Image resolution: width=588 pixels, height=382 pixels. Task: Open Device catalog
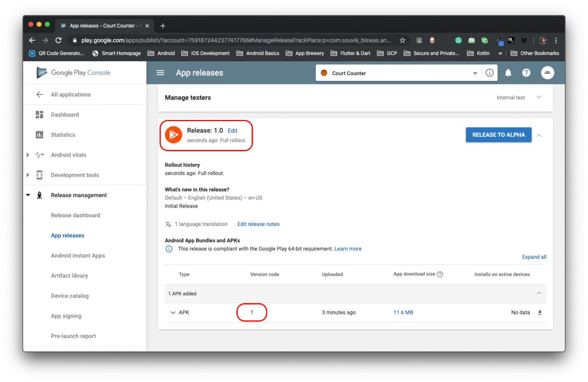(70, 296)
